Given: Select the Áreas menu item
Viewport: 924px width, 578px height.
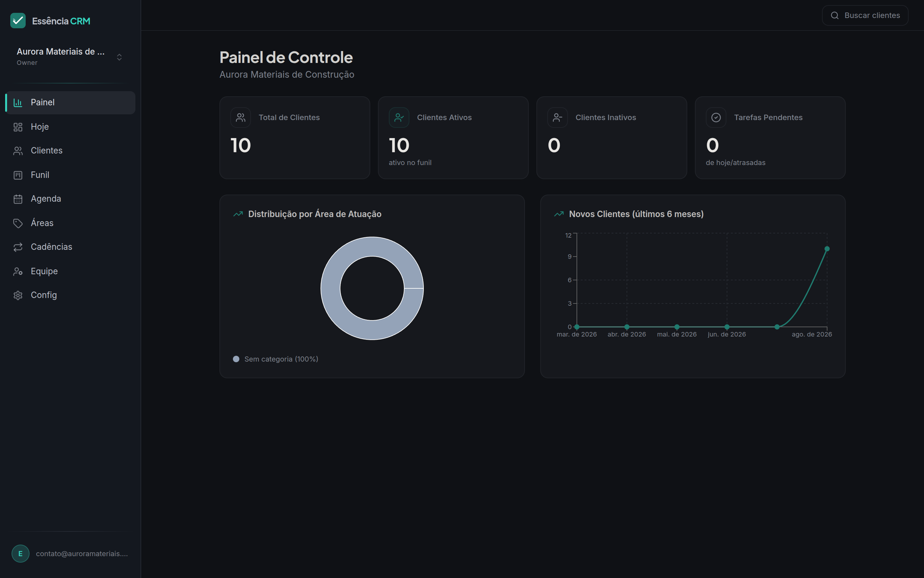Looking at the screenshot, I should (70, 223).
